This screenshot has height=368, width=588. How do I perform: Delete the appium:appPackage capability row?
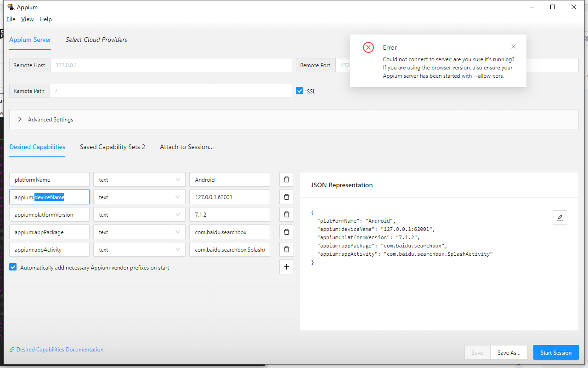(286, 232)
